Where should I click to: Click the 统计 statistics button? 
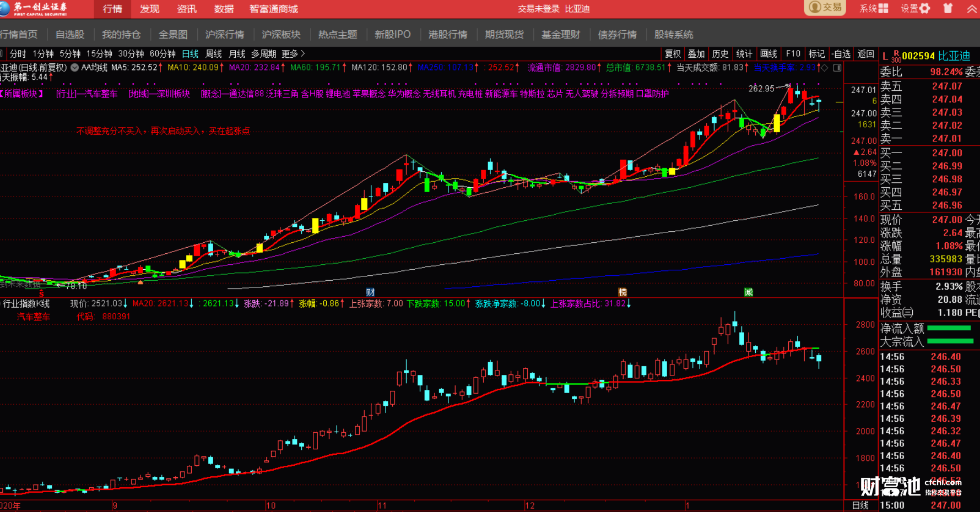click(x=744, y=54)
